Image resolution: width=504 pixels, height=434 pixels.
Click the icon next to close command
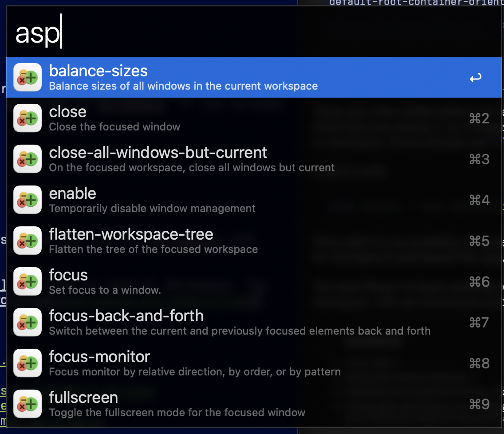tap(28, 118)
